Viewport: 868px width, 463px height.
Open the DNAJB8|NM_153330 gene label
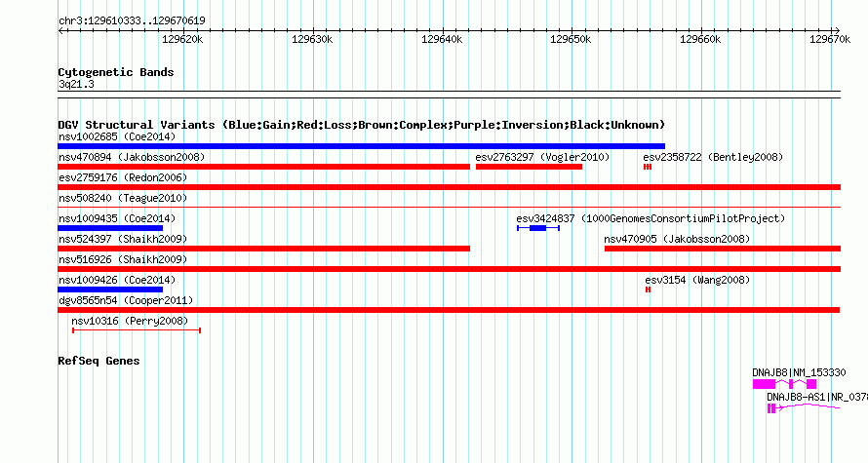coord(799,372)
